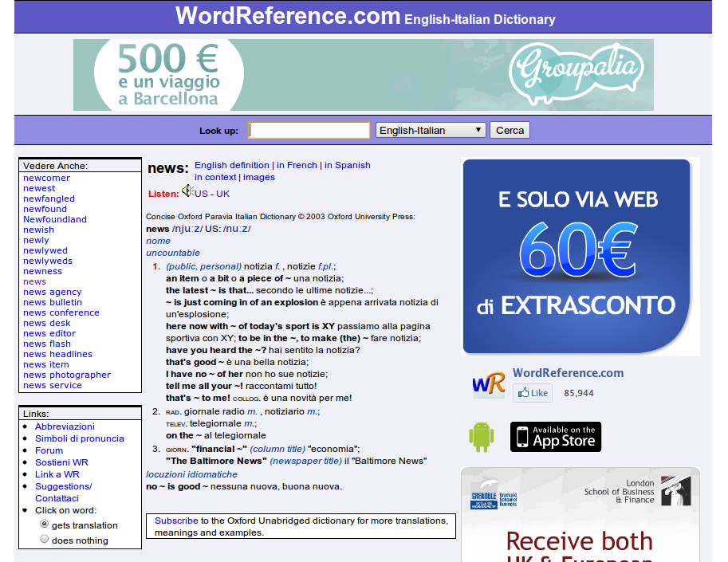Select 'gets translation' radio option
The image size is (728, 562).
[45, 524]
